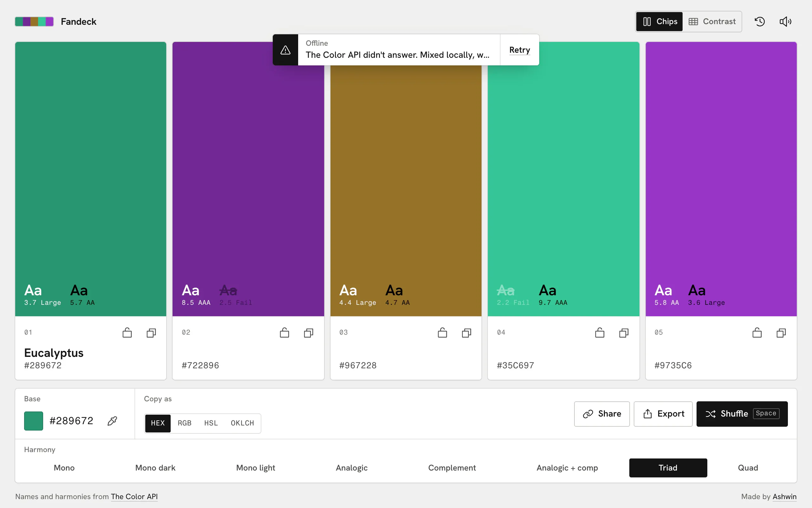Choose Complement harmony
Screen dimensions: 812x508
(452, 468)
